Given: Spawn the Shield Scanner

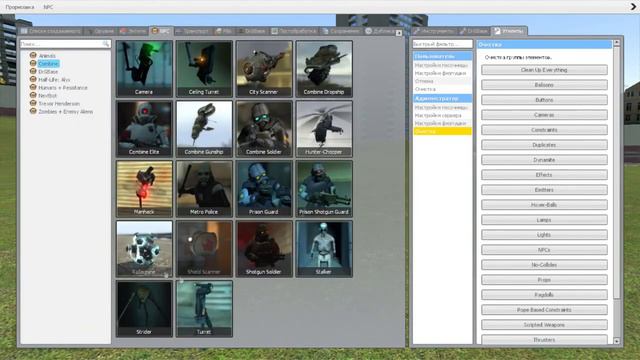Looking at the screenshot, I should pyautogui.click(x=204, y=249).
